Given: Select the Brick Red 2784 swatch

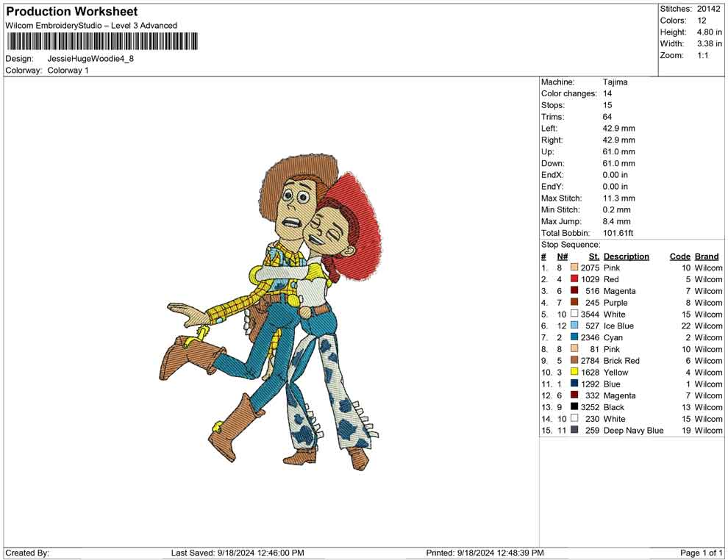Looking at the screenshot, I should [574, 360].
